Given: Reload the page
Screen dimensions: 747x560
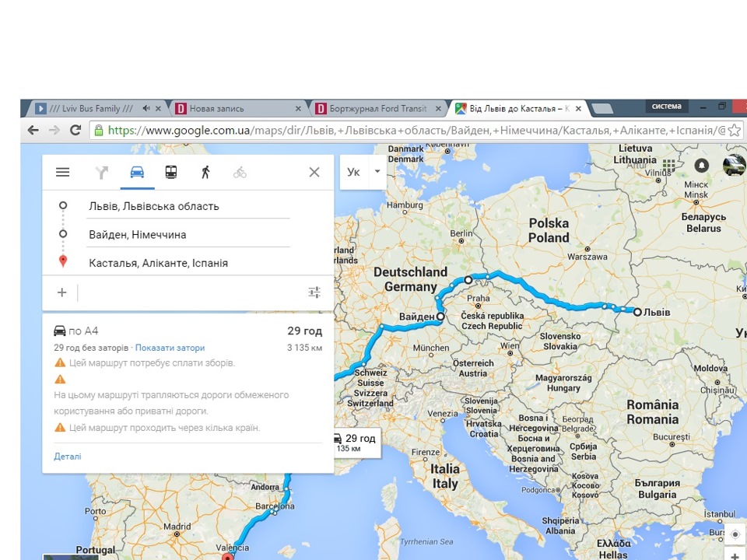Looking at the screenshot, I should (75, 130).
